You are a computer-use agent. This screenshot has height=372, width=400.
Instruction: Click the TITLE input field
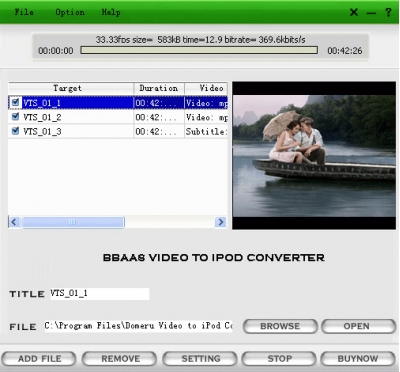point(100,294)
